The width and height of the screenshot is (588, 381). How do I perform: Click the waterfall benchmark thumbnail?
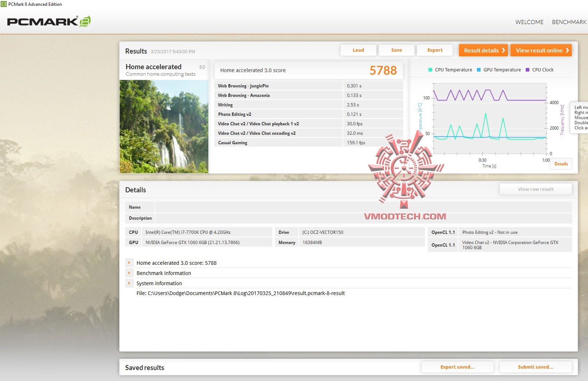click(x=164, y=126)
